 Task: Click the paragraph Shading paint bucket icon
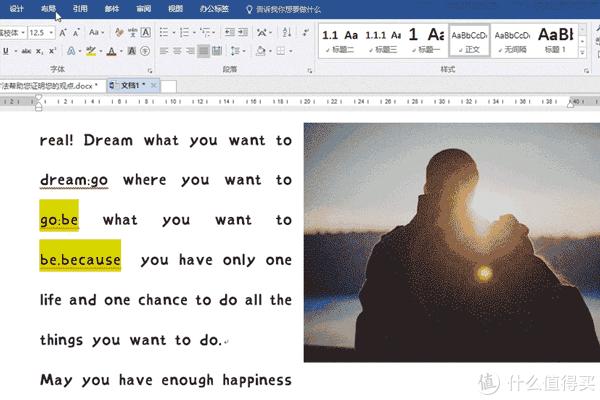click(261, 51)
